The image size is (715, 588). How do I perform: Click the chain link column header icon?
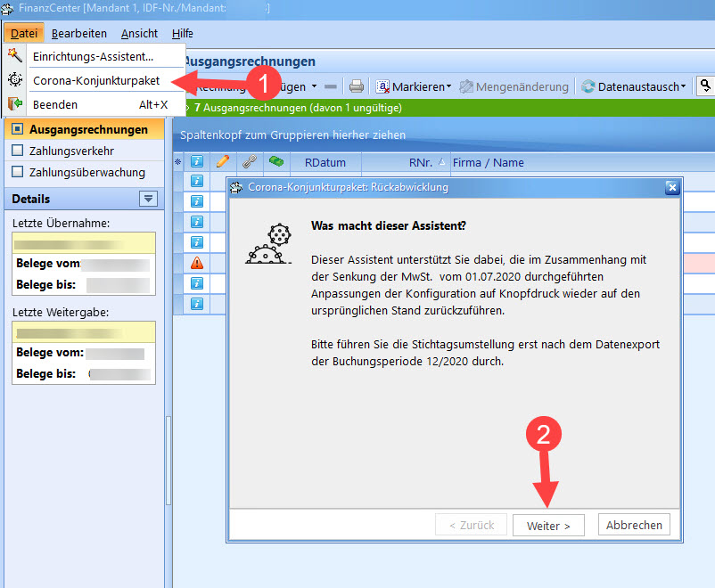[251, 162]
